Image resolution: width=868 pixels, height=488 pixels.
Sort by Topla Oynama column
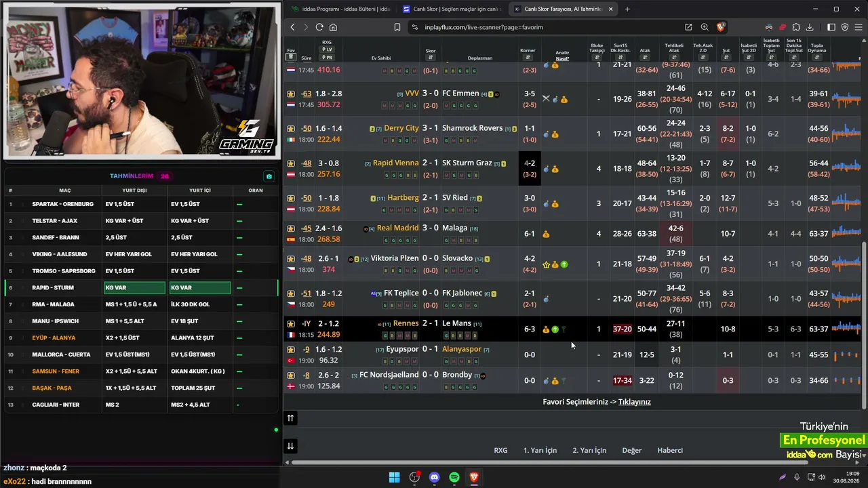(x=817, y=58)
